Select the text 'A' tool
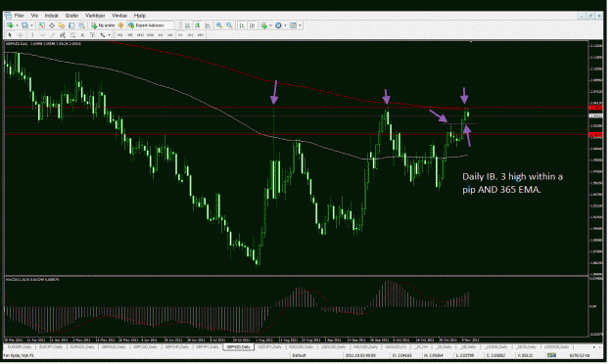This screenshot has width=612, height=364. [82, 35]
